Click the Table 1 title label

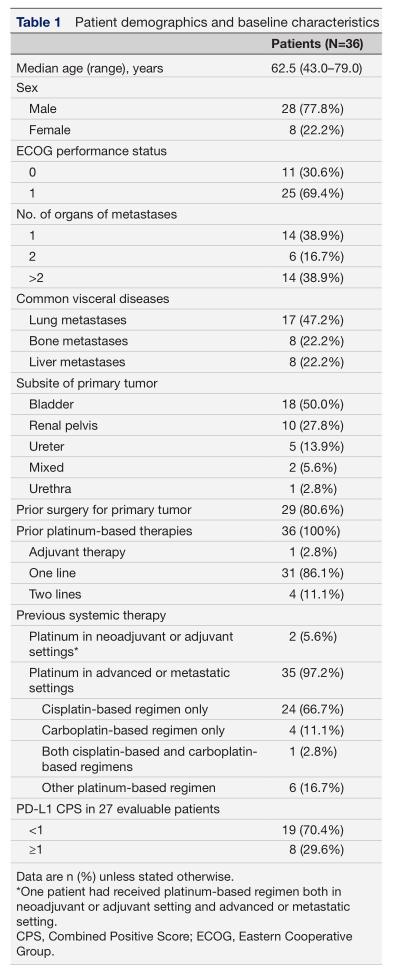point(39,23)
